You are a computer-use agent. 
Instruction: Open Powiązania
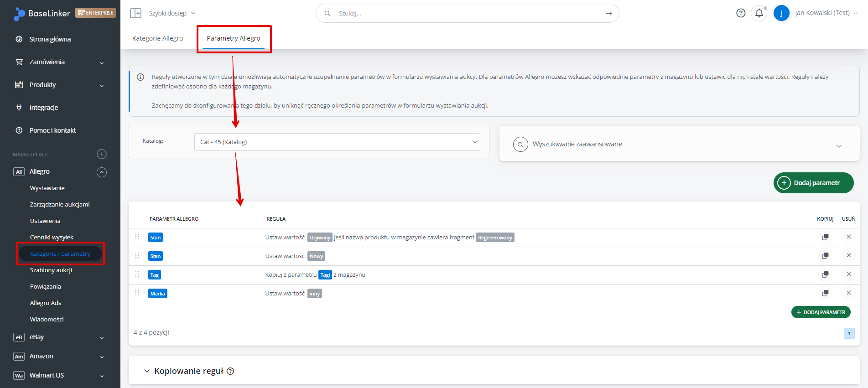(x=45, y=286)
